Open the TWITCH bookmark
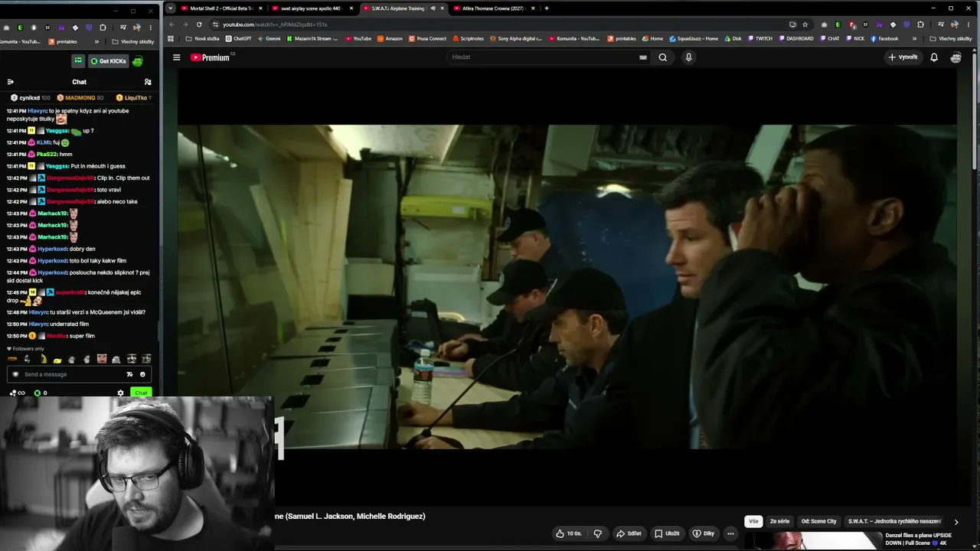 pos(760,38)
